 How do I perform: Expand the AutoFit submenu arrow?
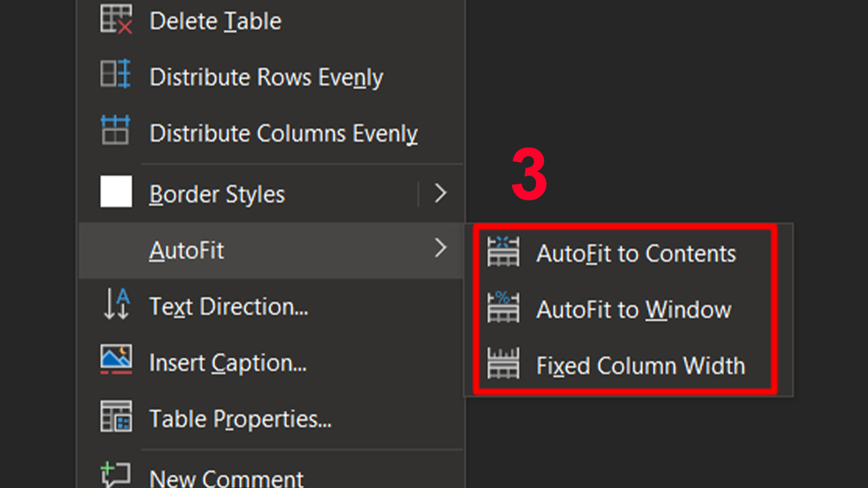point(441,249)
